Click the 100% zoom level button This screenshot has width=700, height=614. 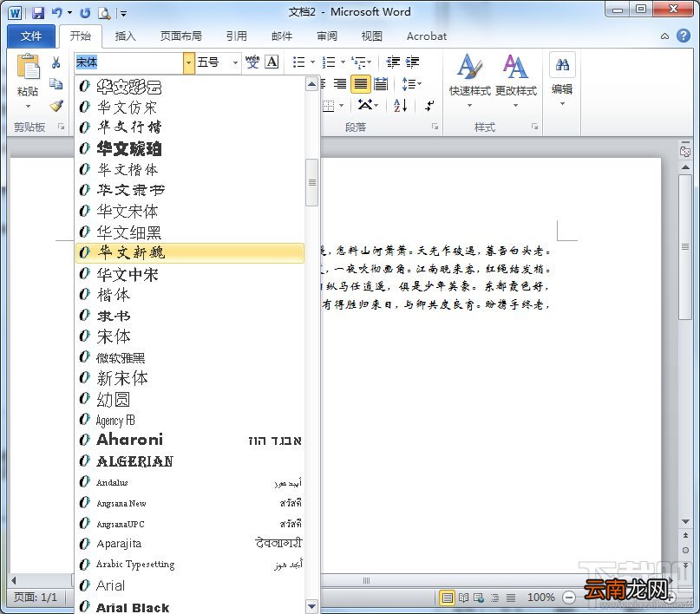pyautogui.click(x=540, y=598)
